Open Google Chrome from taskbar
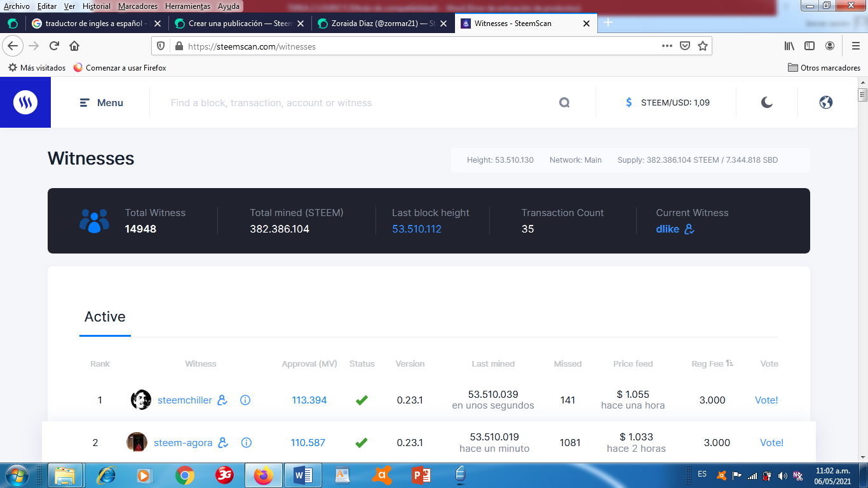 185,475
